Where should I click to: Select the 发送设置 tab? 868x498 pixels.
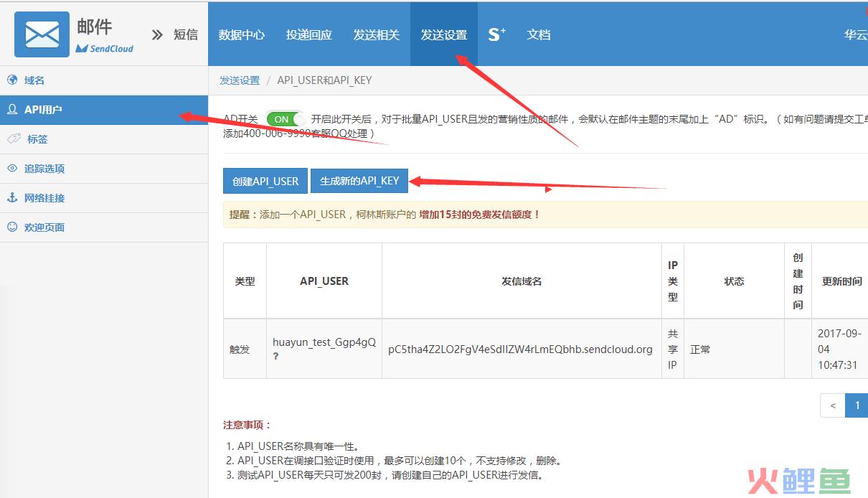point(444,34)
